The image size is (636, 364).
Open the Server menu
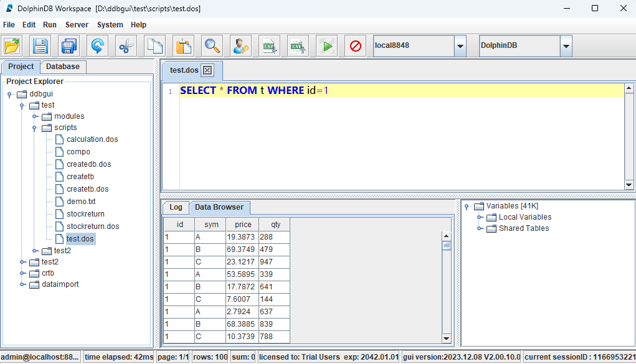[x=77, y=25]
